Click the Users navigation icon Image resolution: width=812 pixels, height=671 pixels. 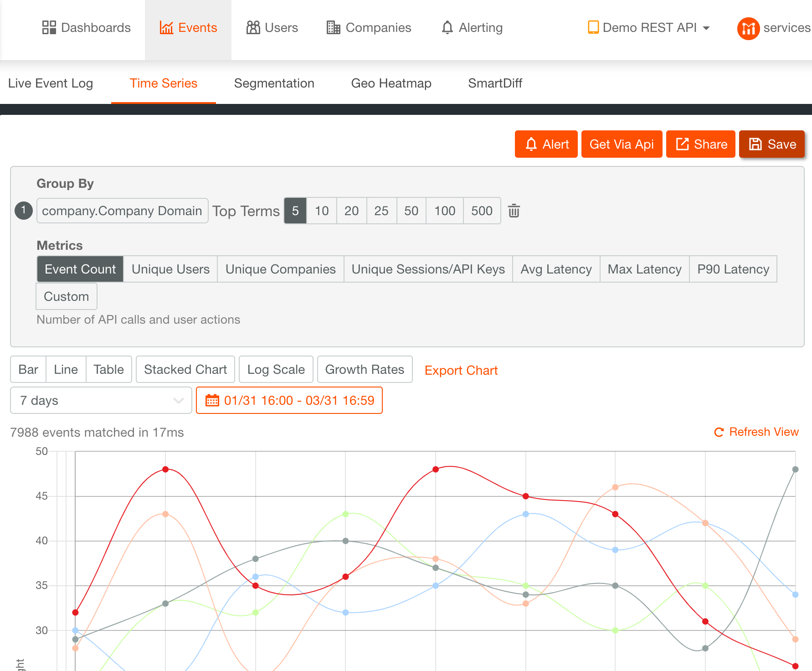(x=253, y=28)
